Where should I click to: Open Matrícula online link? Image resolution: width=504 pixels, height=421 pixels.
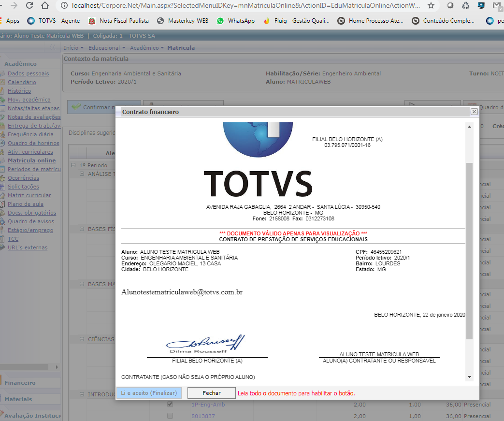coord(31,160)
